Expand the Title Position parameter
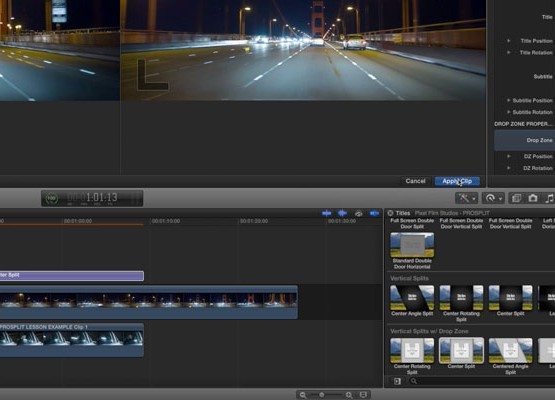The height and width of the screenshot is (400, 555). pos(509,41)
